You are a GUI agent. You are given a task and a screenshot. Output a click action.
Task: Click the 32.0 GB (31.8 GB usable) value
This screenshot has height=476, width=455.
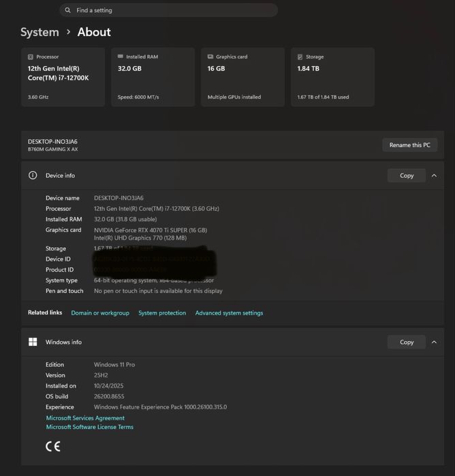pyautogui.click(x=125, y=219)
